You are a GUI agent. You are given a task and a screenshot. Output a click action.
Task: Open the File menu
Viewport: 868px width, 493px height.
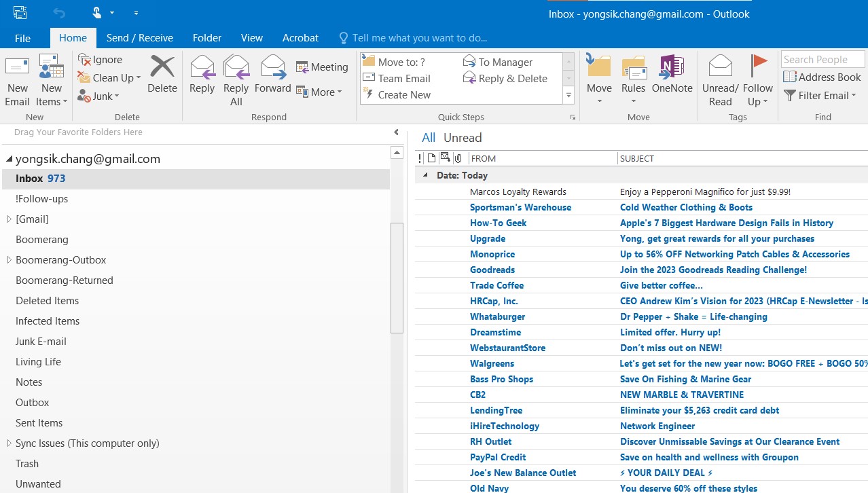pyautogui.click(x=22, y=38)
